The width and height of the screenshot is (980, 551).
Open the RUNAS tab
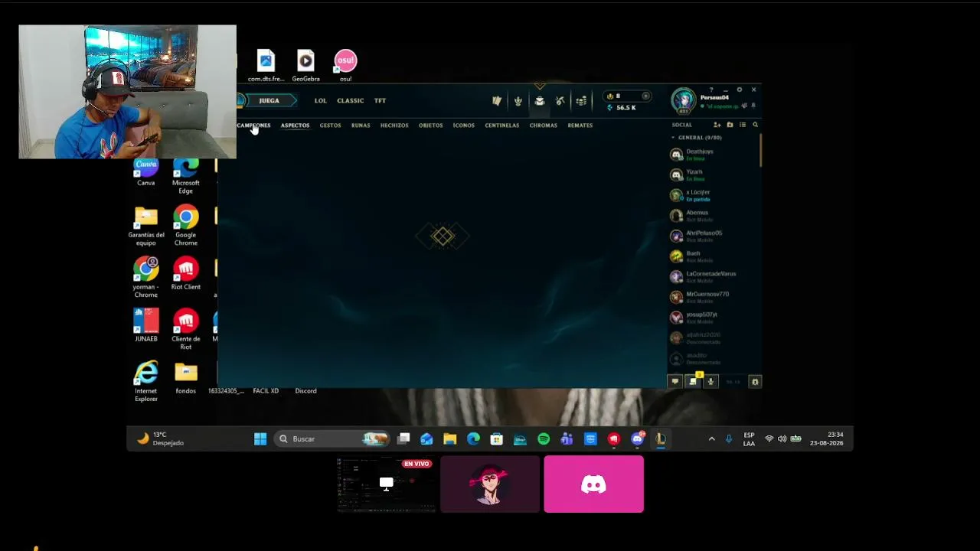[361, 125]
